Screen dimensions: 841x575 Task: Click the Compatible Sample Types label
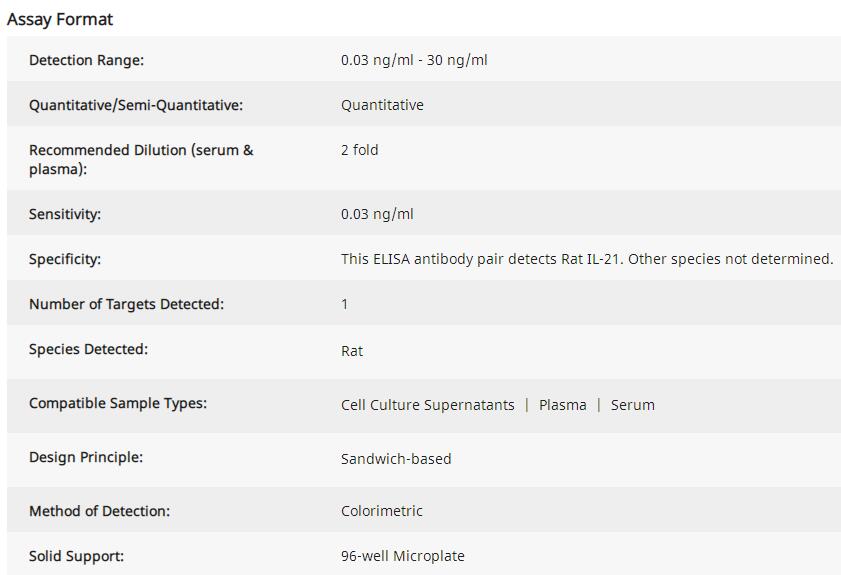118,403
